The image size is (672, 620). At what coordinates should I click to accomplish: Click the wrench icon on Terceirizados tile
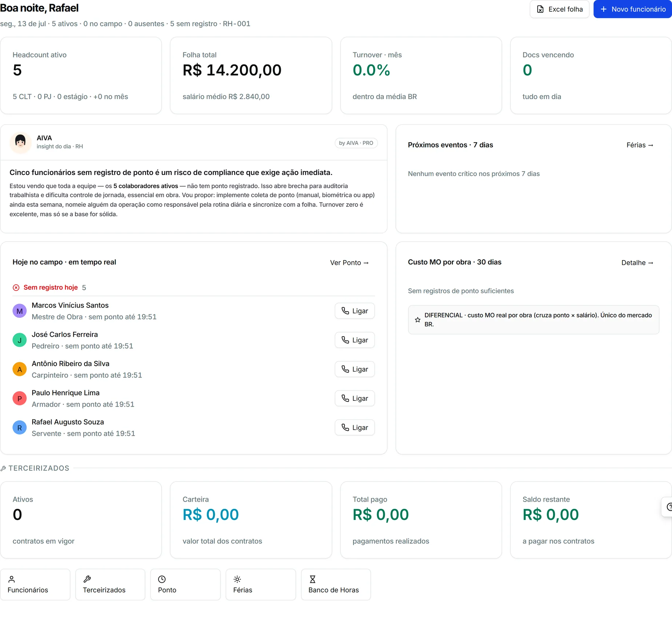click(x=87, y=579)
